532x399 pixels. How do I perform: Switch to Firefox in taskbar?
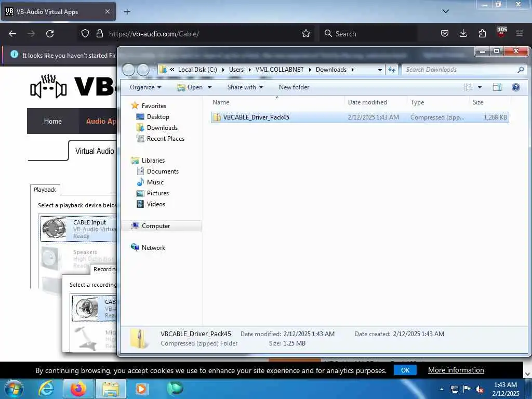[78, 389]
